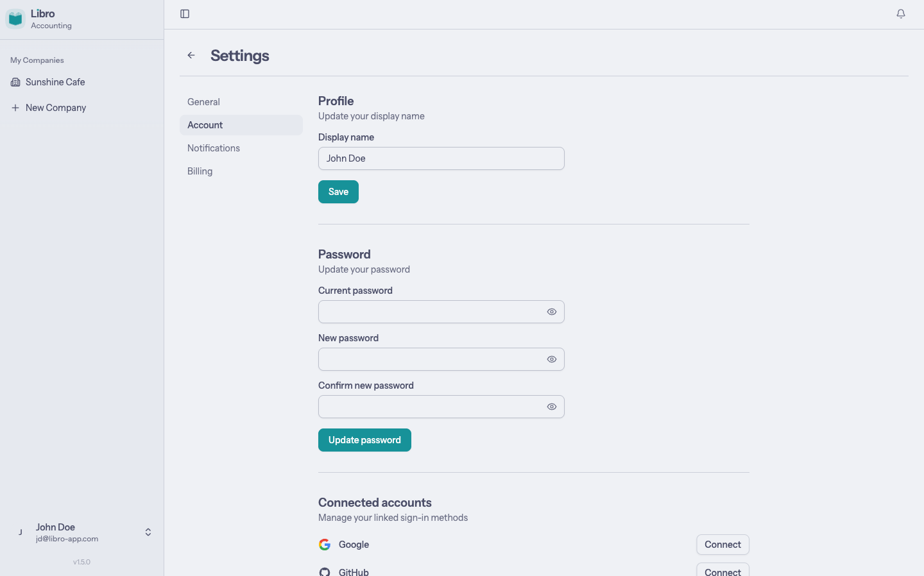Open the Notifications settings section

[213, 148]
